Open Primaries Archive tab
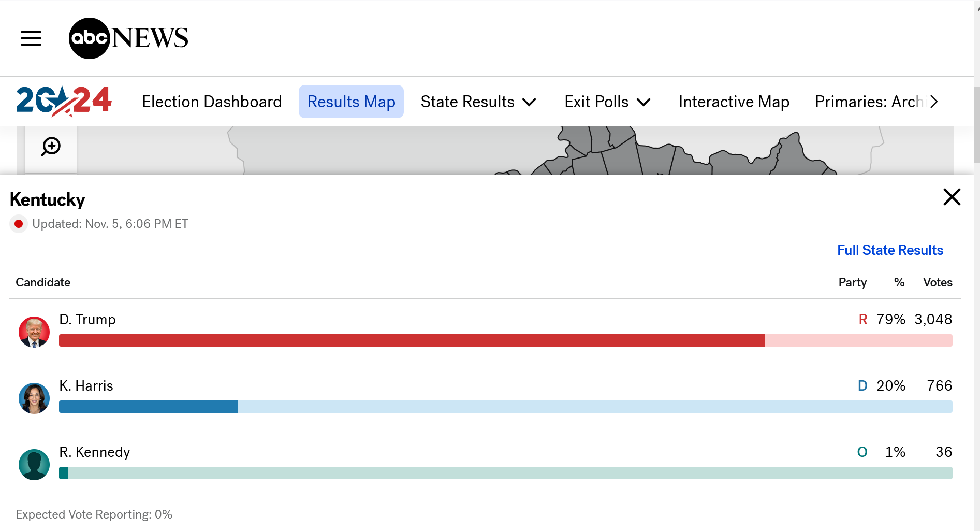Screen dimensions: 980x531 tap(869, 102)
